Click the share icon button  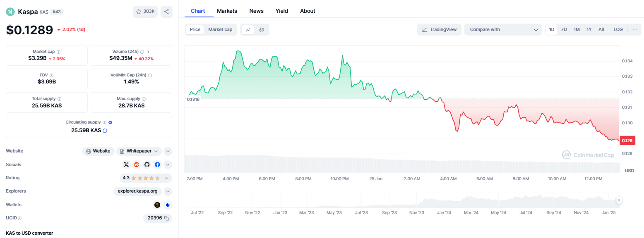[x=166, y=12]
